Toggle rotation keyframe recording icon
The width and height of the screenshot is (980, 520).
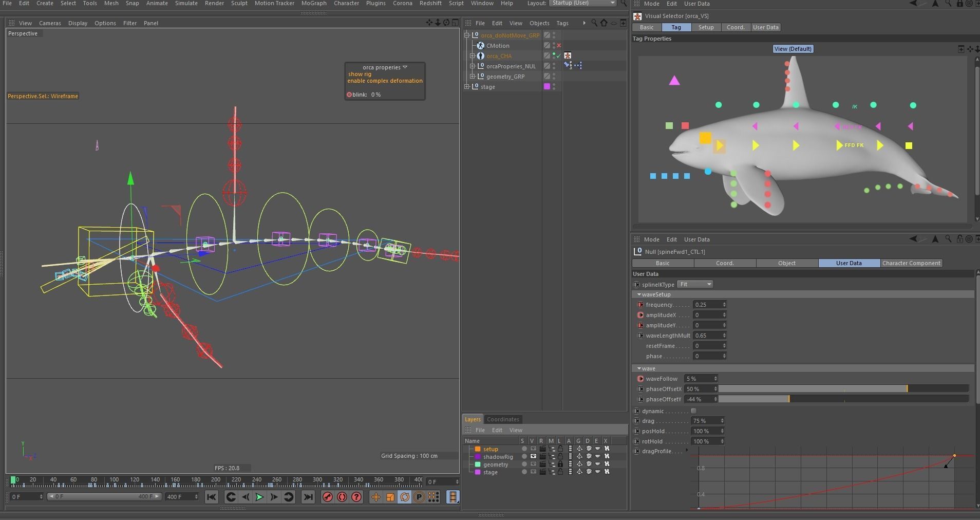pyautogui.click(x=405, y=497)
